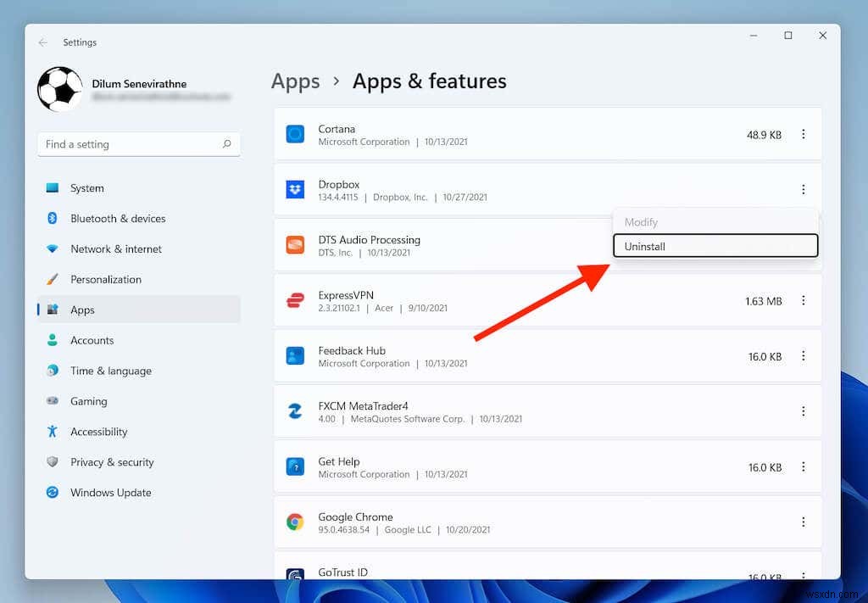The height and width of the screenshot is (603, 868).
Task: Click the Find a setting search box
Action: coord(138,144)
